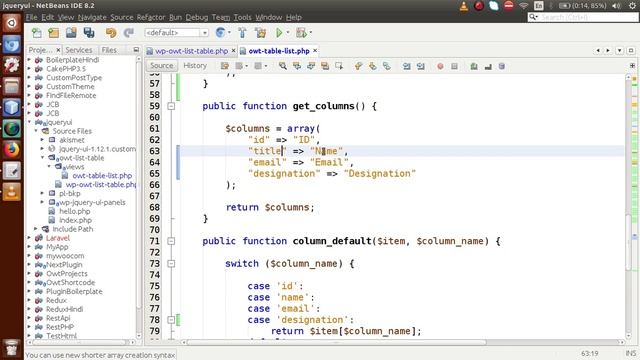Click the Save All toolbar icon
Image resolution: width=640 pixels, height=360 pixels.
tap(89, 33)
